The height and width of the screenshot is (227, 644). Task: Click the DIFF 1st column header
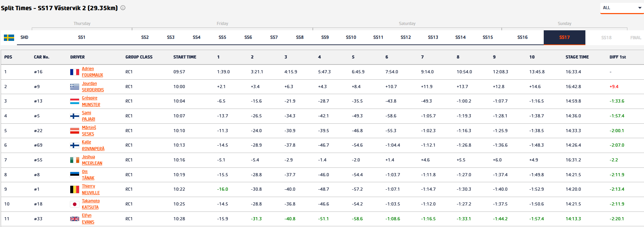(618, 57)
